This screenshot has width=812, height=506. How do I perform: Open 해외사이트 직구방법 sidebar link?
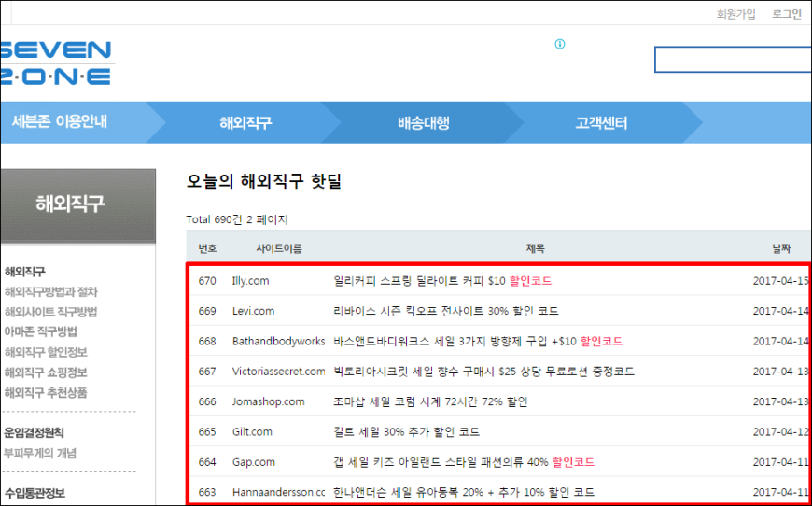point(50,312)
